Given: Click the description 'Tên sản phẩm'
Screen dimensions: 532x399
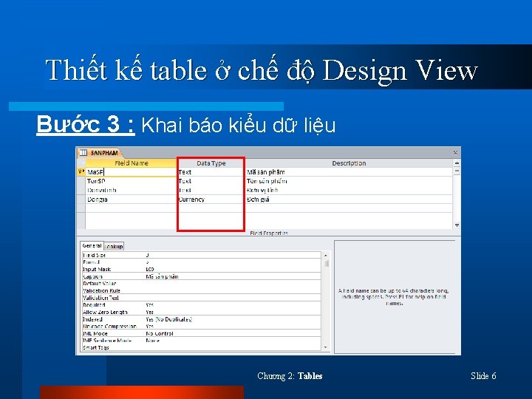Looking at the screenshot, I should pyautogui.click(x=267, y=181).
